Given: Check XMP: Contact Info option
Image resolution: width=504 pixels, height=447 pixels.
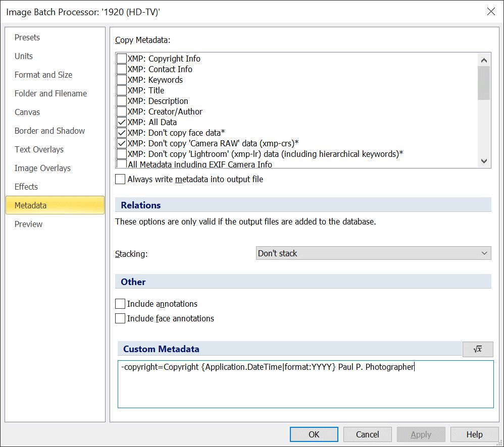Looking at the screenshot, I should [122, 69].
